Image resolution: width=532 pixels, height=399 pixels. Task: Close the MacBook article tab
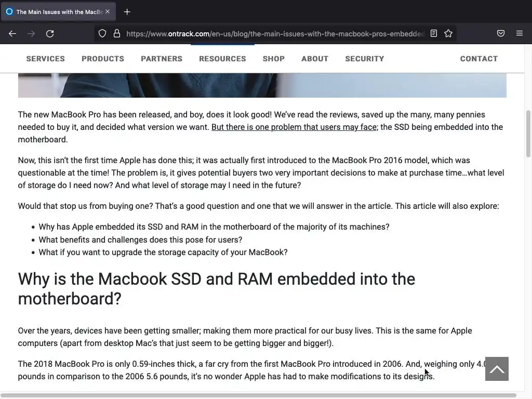click(108, 11)
